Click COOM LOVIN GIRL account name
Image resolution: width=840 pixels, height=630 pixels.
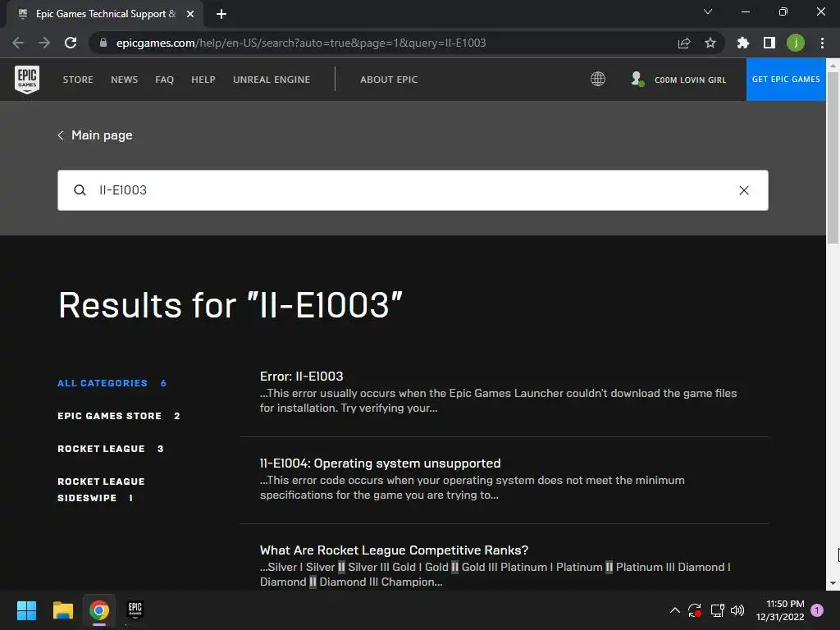click(690, 80)
